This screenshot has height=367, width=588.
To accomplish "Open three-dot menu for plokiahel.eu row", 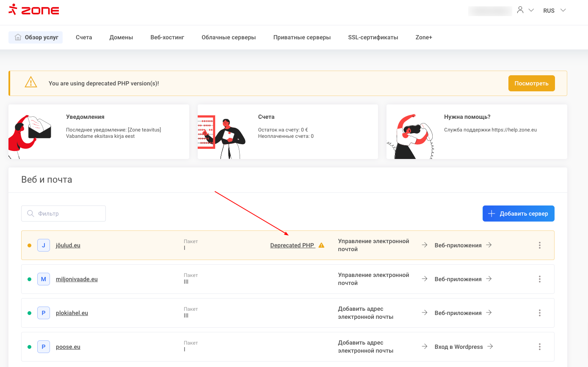I will coord(539,313).
